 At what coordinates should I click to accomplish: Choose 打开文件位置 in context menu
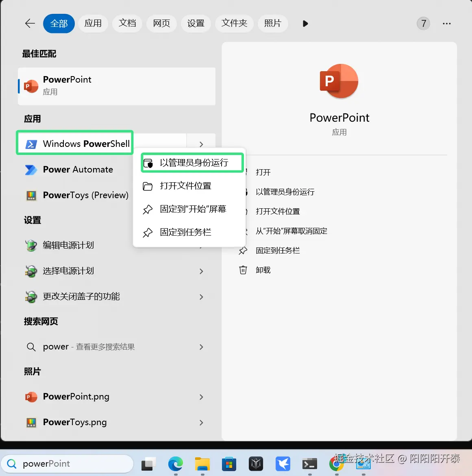point(189,186)
